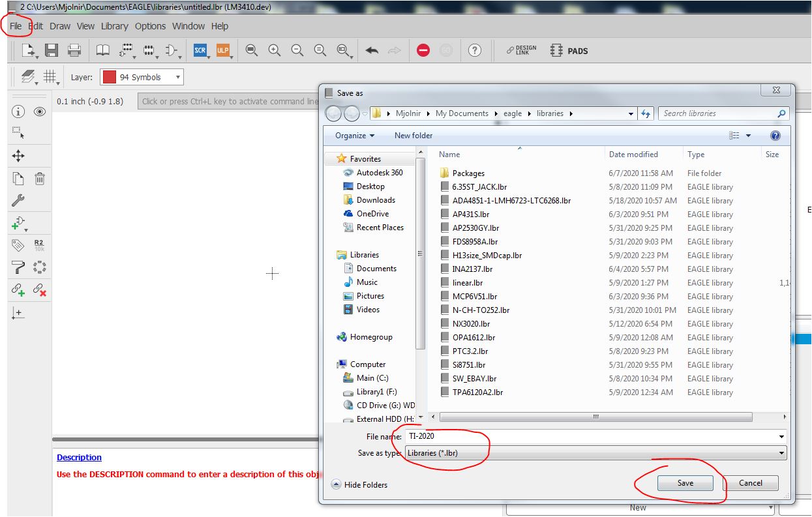812x517 pixels.
Task: Open the layer settings stack icon
Action: 28,77
